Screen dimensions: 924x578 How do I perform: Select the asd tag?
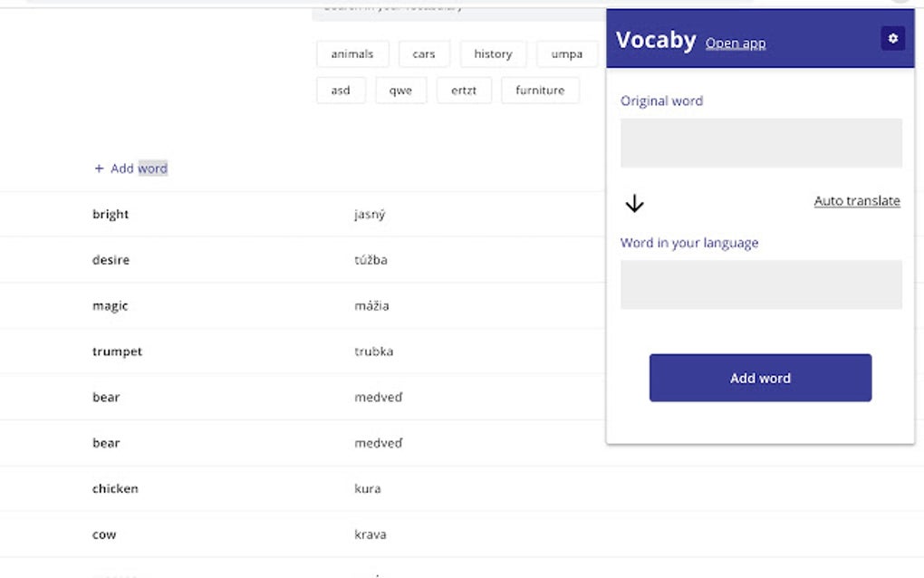(x=341, y=91)
